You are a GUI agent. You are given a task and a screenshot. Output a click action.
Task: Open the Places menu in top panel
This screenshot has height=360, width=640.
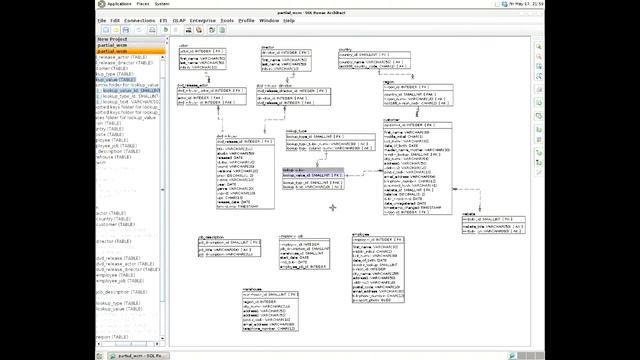point(143,4)
